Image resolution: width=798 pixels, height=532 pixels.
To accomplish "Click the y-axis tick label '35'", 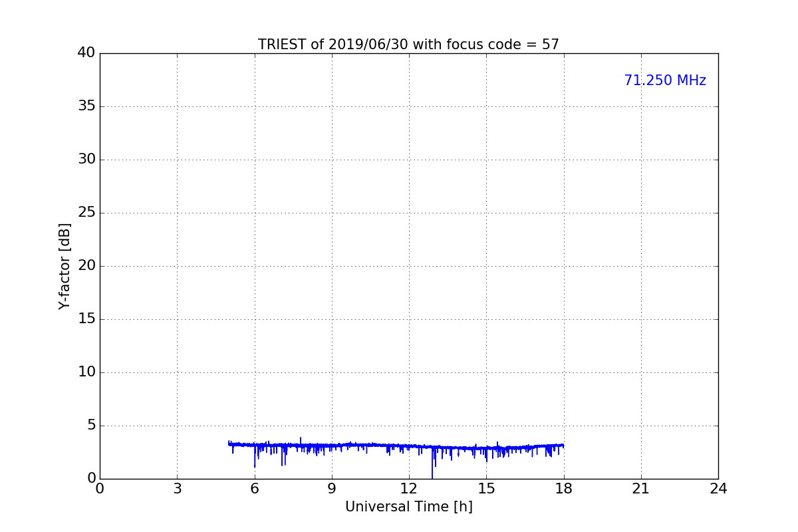I will pos(86,106).
